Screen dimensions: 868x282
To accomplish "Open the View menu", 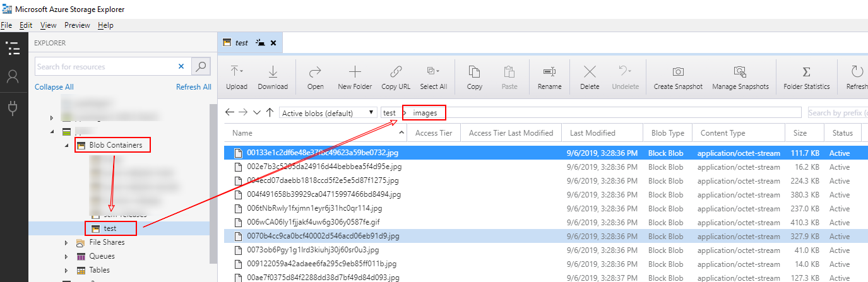I will pyautogui.click(x=49, y=25).
